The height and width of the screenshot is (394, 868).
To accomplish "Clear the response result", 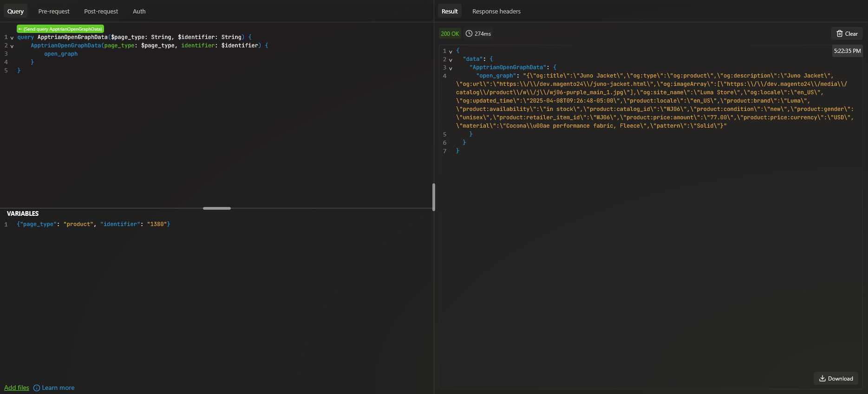I will point(847,33).
